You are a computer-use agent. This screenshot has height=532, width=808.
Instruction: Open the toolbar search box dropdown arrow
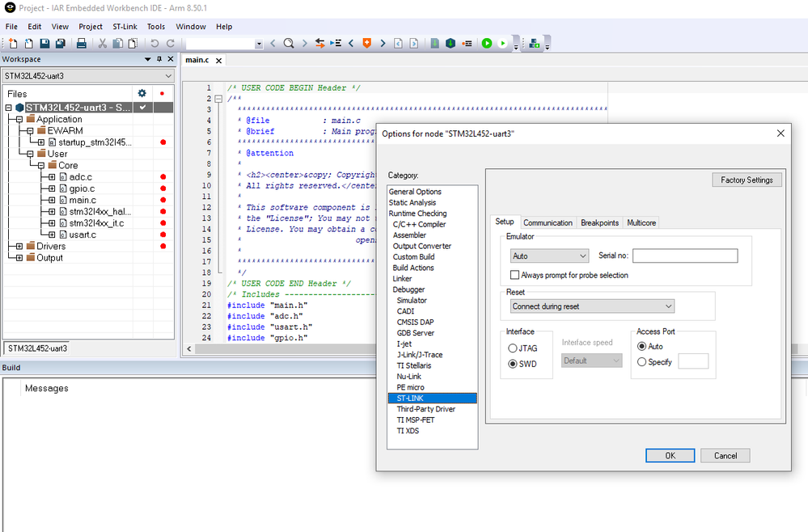click(259, 44)
